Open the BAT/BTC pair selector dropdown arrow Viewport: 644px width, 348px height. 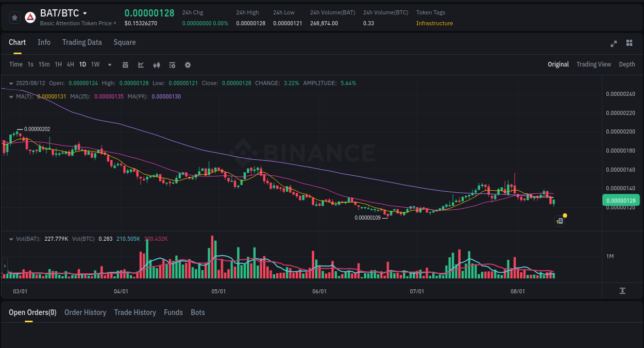point(85,13)
